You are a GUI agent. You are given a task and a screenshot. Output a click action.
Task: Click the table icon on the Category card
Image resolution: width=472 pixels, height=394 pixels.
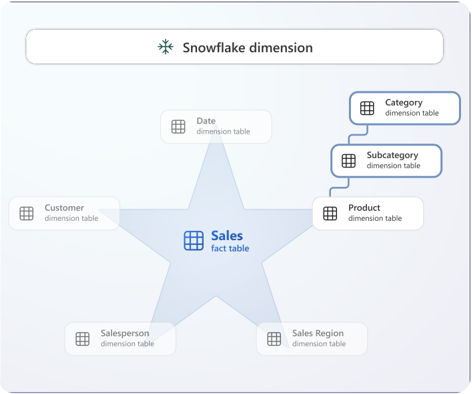pyautogui.click(x=367, y=108)
